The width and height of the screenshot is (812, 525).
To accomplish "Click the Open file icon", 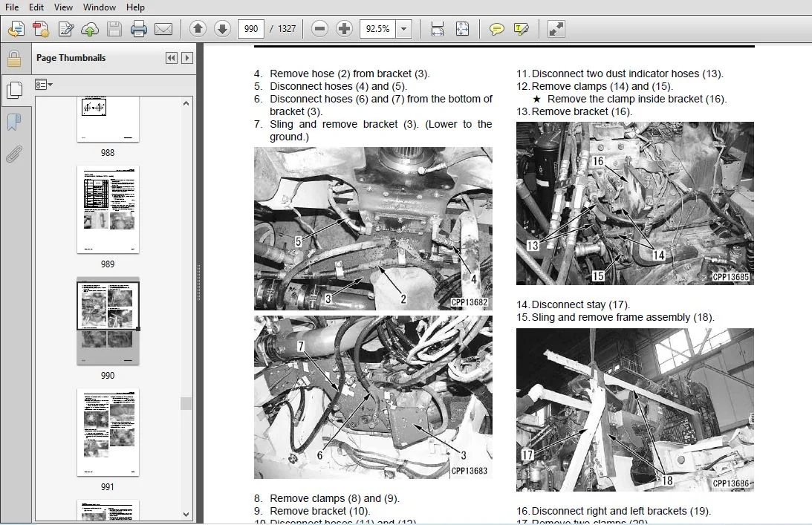I will (16, 29).
